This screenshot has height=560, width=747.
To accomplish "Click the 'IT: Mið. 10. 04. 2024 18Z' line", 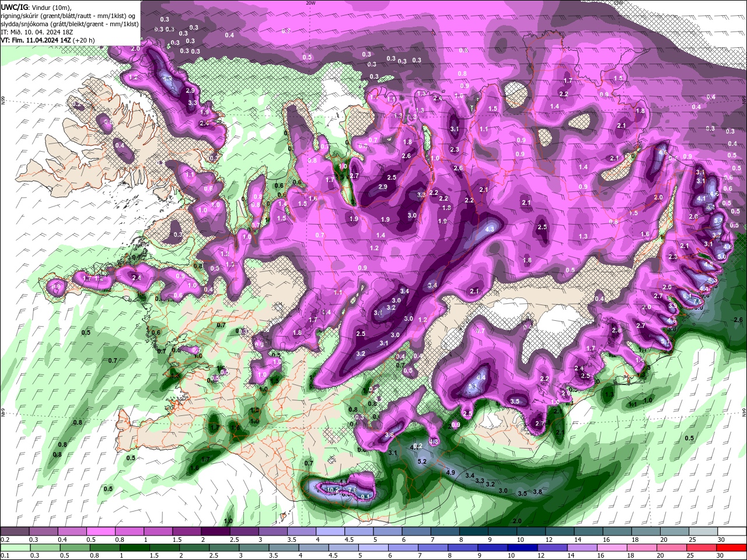I will pos(36,32).
